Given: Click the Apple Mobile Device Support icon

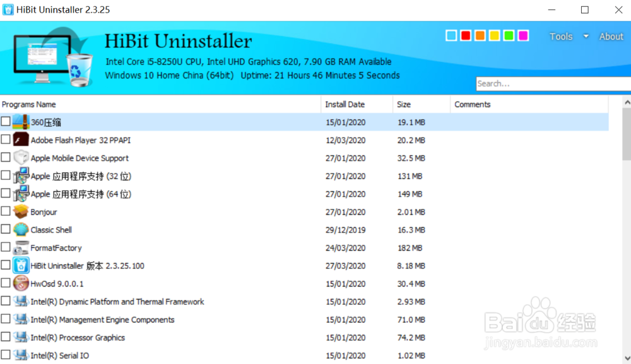Looking at the screenshot, I should (x=21, y=158).
